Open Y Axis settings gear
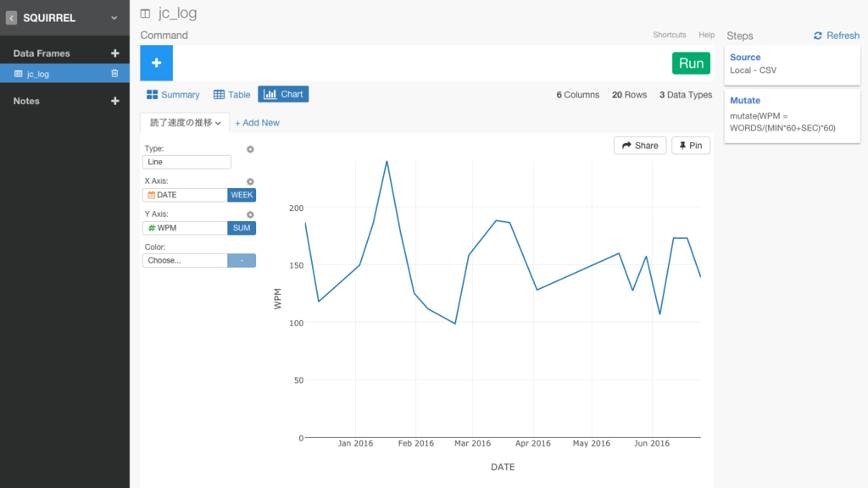Viewport: 868px width, 488px height. pyautogui.click(x=250, y=214)
